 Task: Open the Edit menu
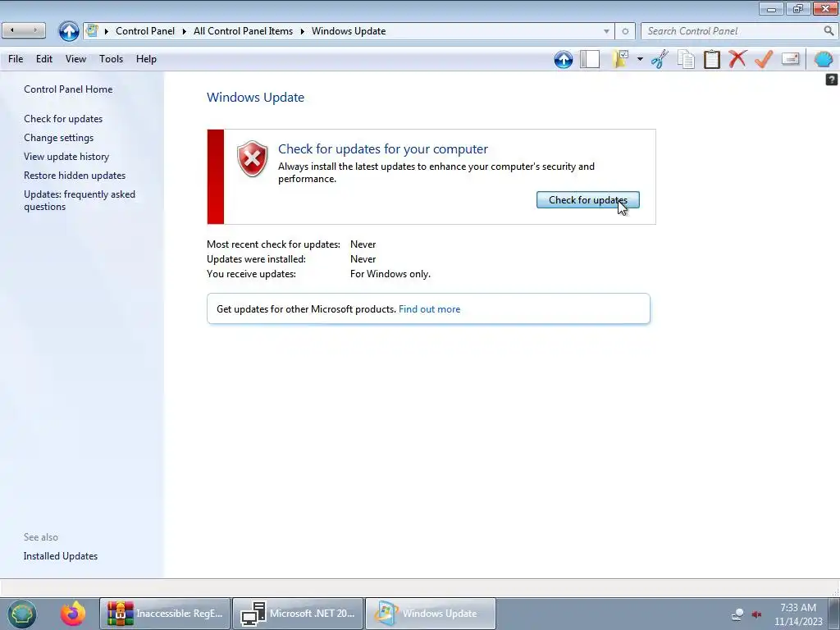pyautogui.click(x=44, y=59)
